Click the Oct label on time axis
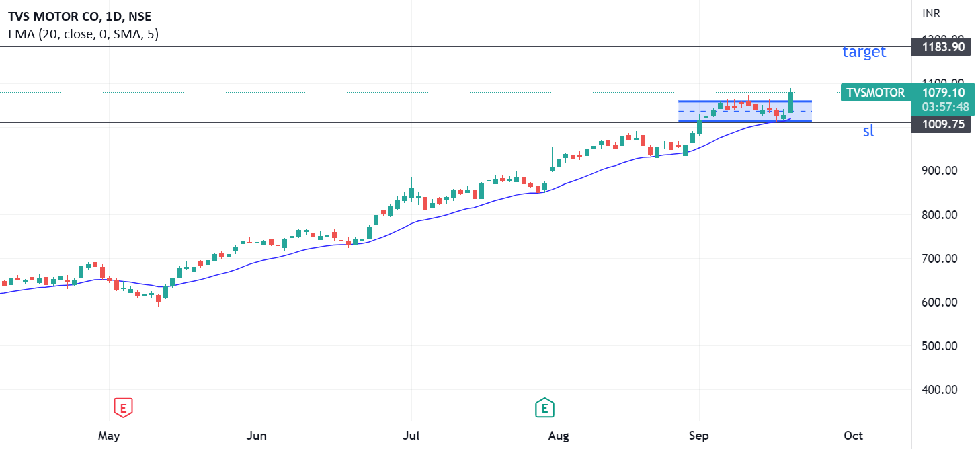Image resolution: width=980 pixels, height=449 pixels. click(853, 436)
